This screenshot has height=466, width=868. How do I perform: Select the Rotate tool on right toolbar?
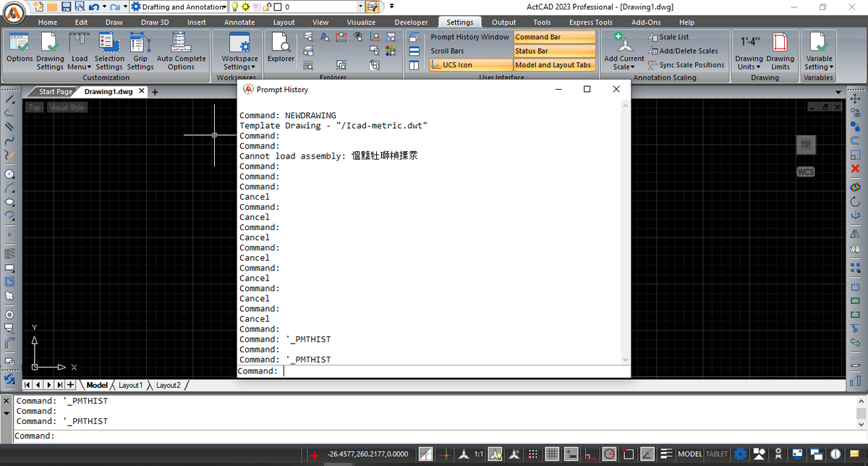pyautogui.click(x=856, y=203)
